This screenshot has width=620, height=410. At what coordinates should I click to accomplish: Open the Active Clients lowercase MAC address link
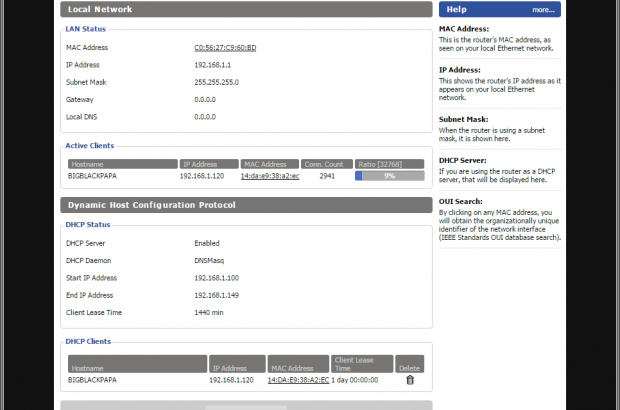point(270,175)
